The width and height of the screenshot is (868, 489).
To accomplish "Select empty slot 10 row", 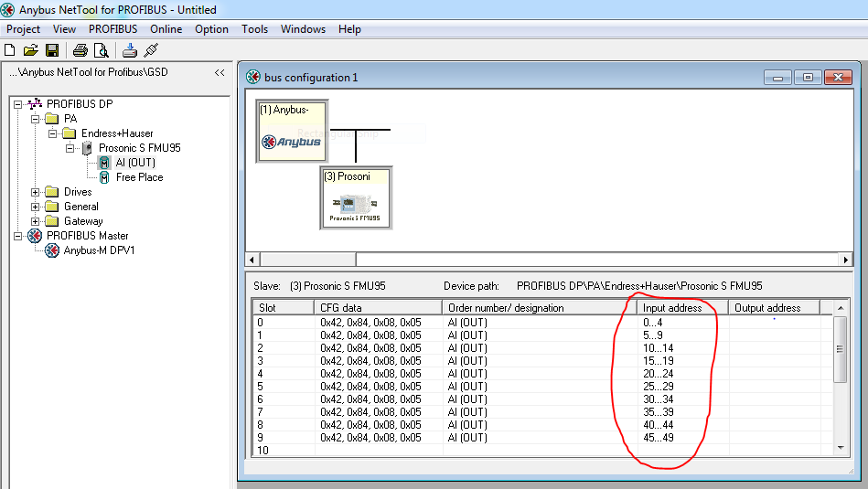I will [542, 451].
